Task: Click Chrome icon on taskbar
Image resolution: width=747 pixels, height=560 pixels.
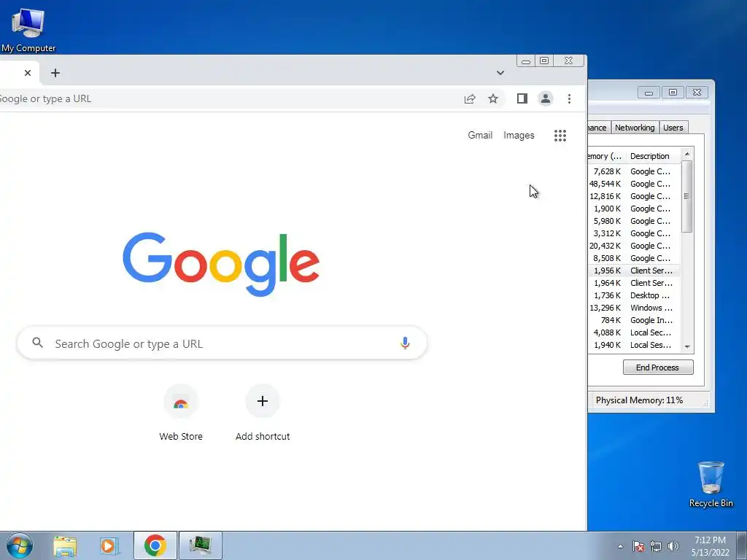Action: pyautogui.click(x=155, y=545)
